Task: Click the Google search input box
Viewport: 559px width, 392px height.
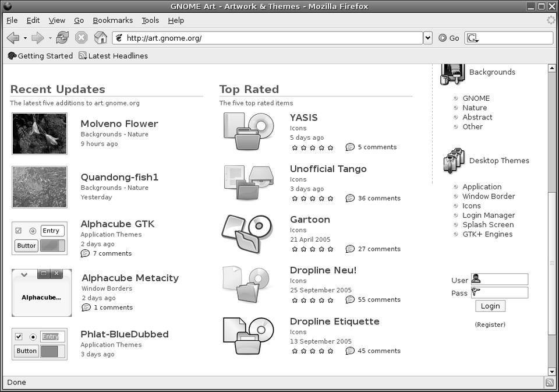Action: pyautogui.click(x=509, y=38)
